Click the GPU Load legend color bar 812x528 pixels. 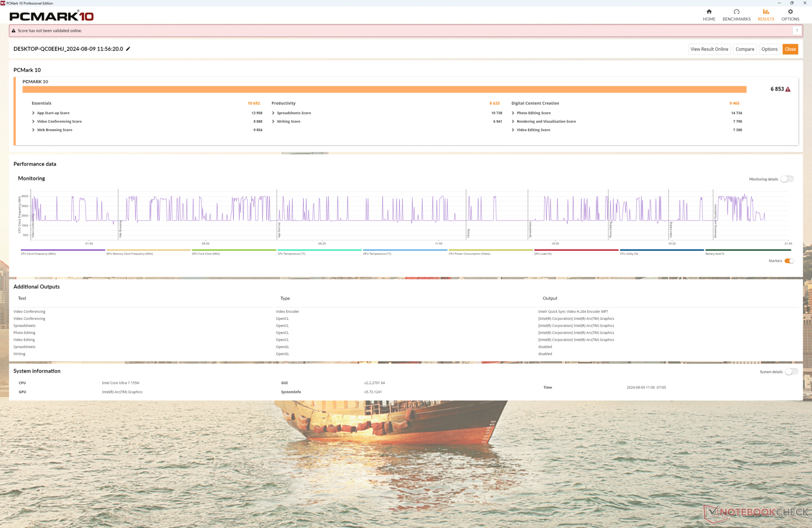(576, 250)
